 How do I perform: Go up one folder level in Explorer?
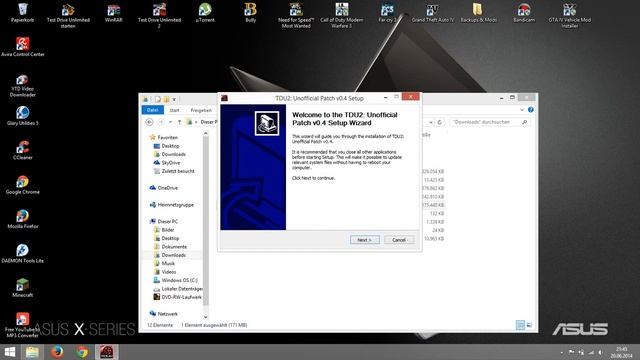coord(179,122)
